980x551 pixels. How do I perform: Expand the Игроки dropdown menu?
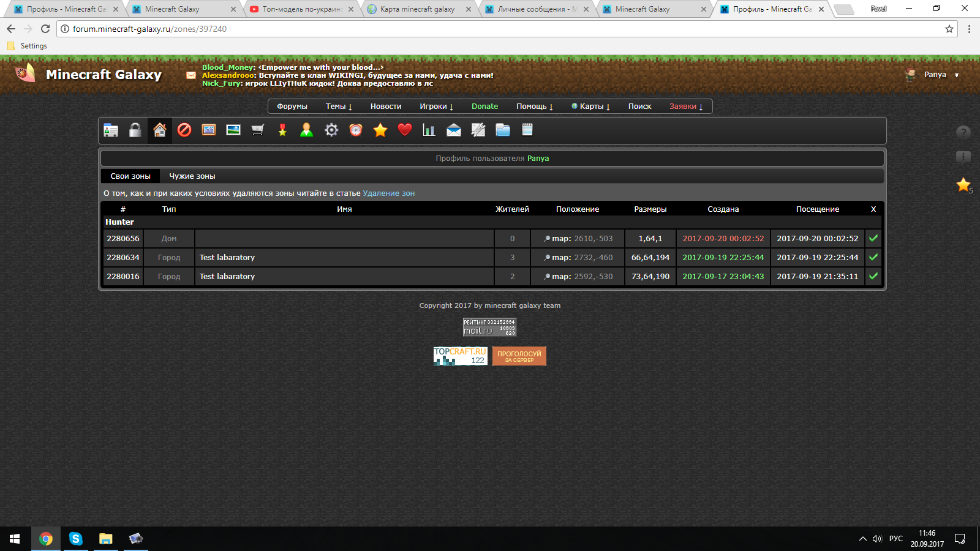point(436,107)
